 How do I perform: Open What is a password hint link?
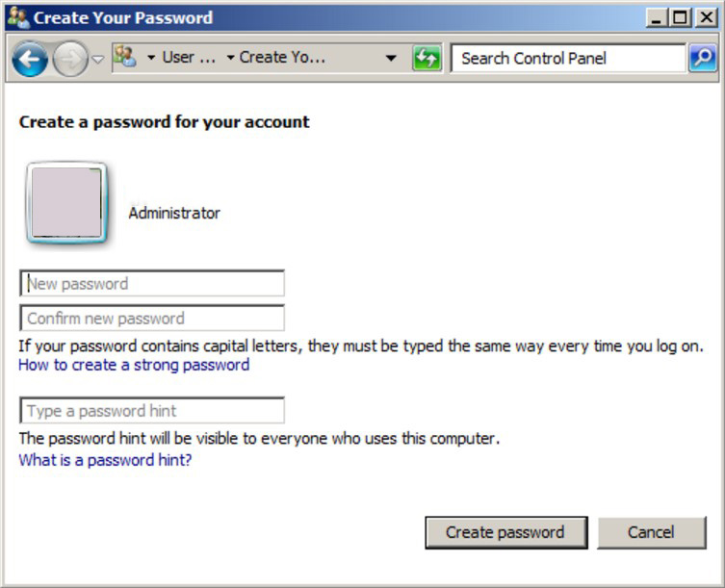[x=105, y=460]
